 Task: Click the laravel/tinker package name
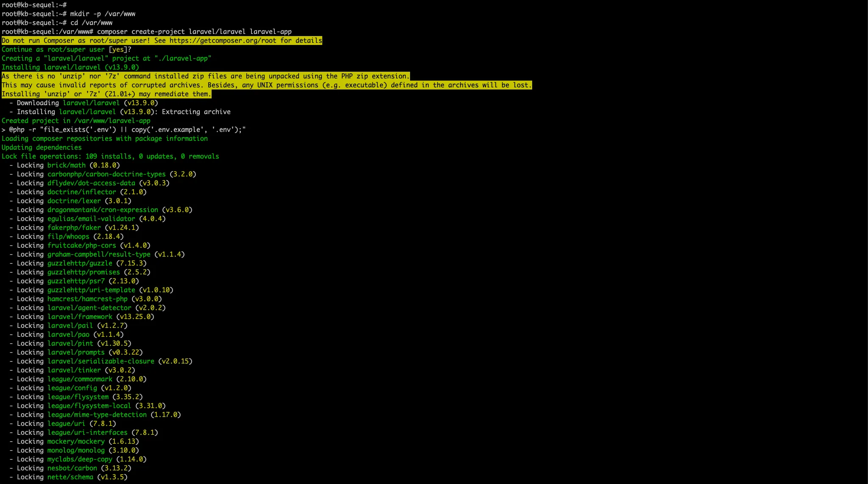(74, 370)
